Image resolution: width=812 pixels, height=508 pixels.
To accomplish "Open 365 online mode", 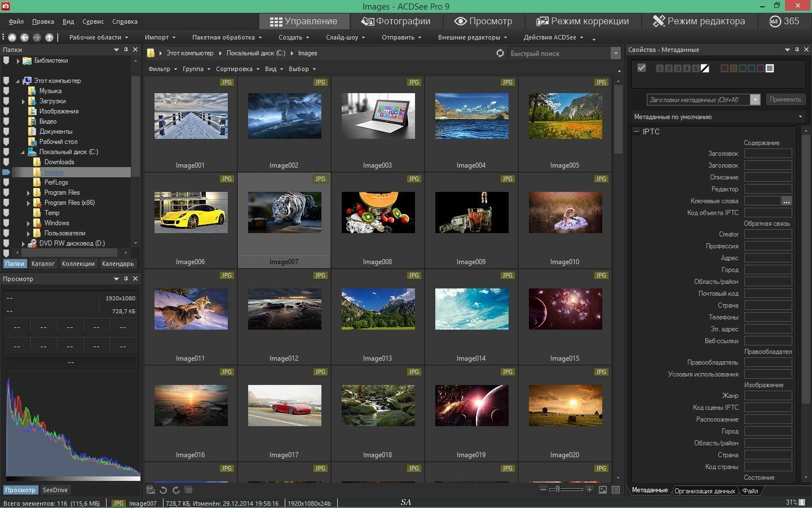I will [x=784, y=21].
